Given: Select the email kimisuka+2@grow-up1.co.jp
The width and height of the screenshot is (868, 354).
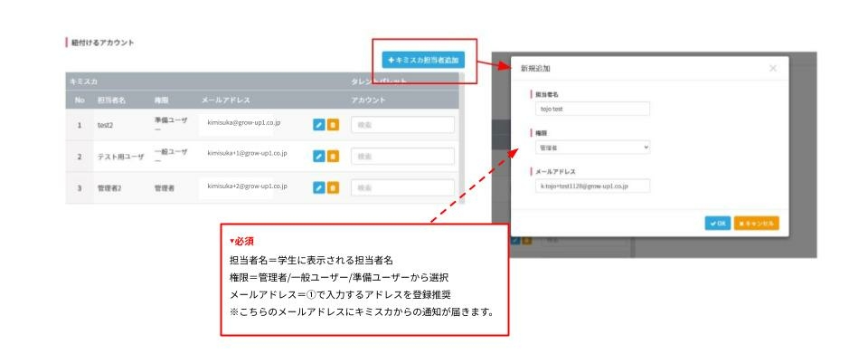Looking at the screenshot, I should coord(247,187).
